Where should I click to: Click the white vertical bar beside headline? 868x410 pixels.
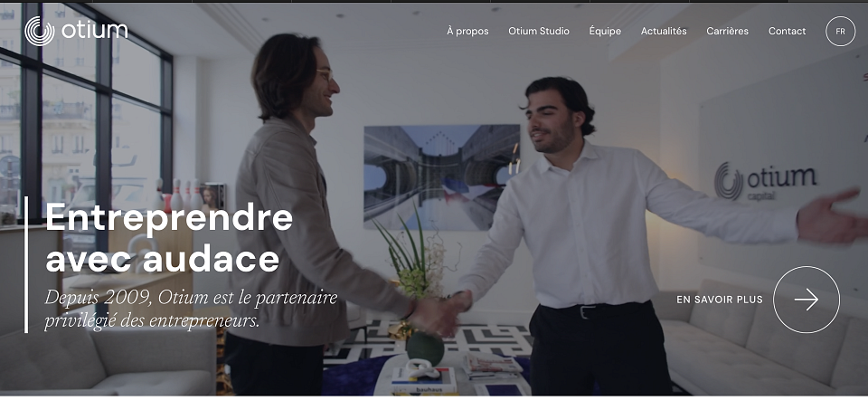[26, 264]
